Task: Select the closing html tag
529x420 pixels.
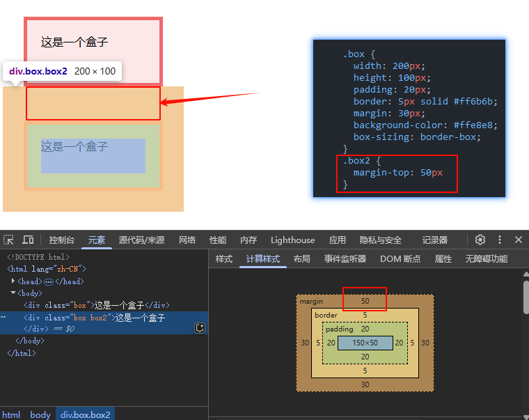Action: 22,353
